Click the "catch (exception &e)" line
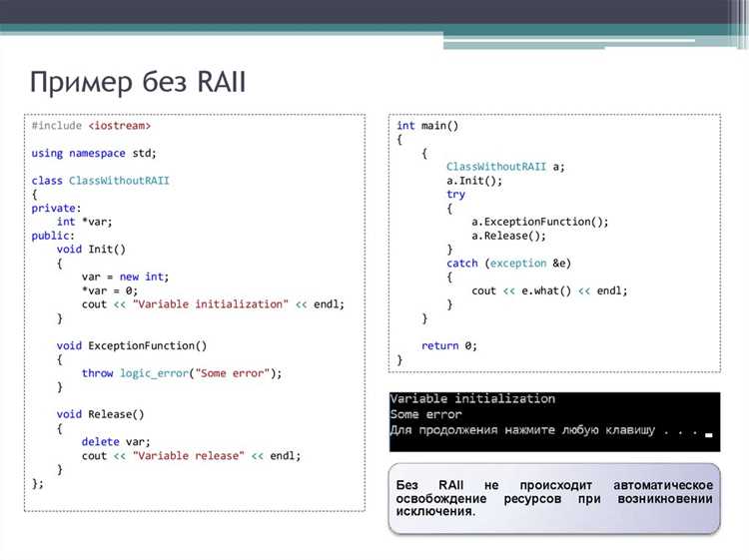 point(508,264)
